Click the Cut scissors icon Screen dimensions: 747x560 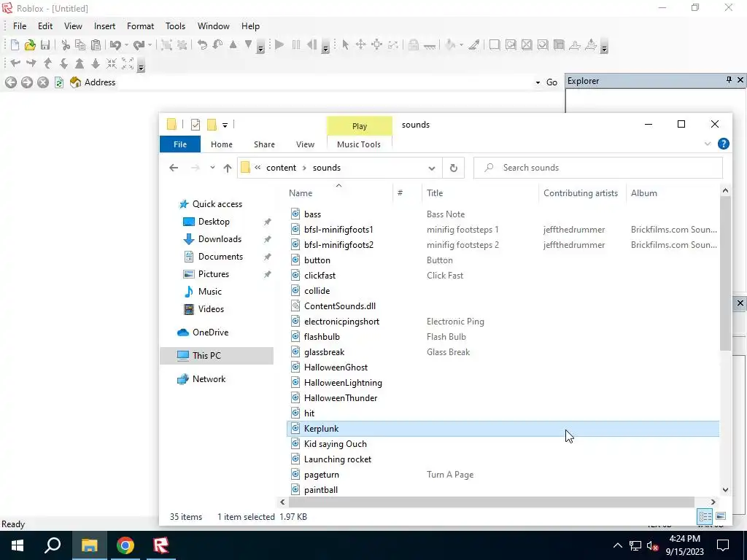coord(66,45)
